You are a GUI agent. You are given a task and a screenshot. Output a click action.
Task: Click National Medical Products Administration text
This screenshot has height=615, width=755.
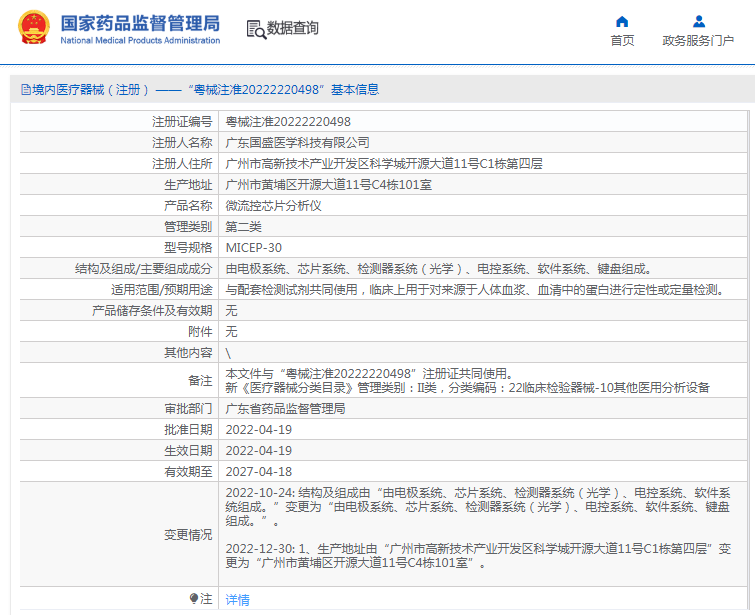click(x=140, y=40)
